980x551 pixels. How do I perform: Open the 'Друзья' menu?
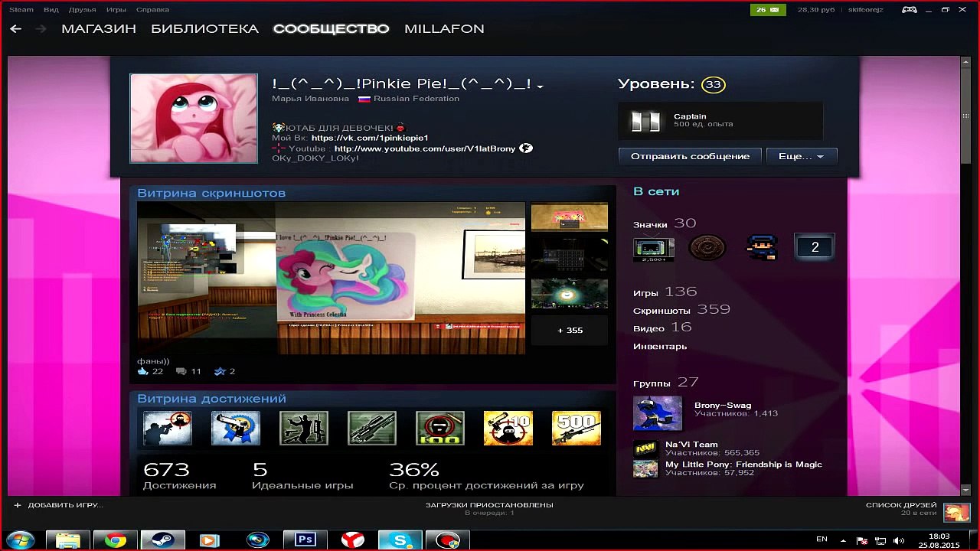click(82, 10)
